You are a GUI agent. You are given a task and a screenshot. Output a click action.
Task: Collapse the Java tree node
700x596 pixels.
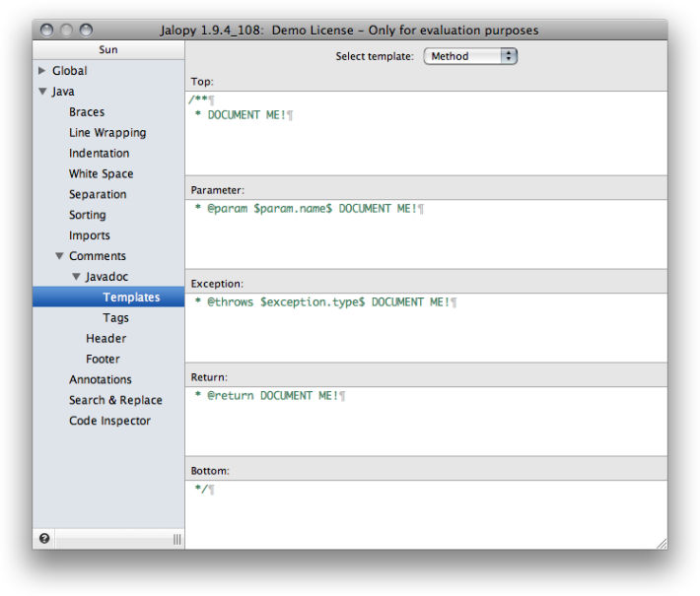pyautogui.click(x=42, y=91)
